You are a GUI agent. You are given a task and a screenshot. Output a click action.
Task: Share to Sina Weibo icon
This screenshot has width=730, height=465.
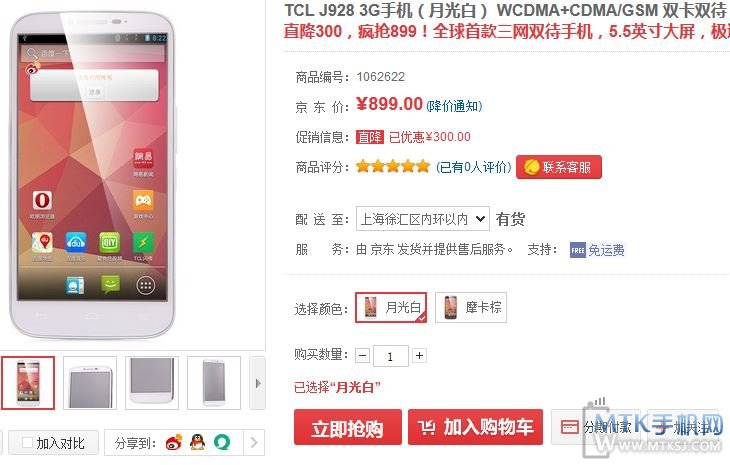point(174,442)
